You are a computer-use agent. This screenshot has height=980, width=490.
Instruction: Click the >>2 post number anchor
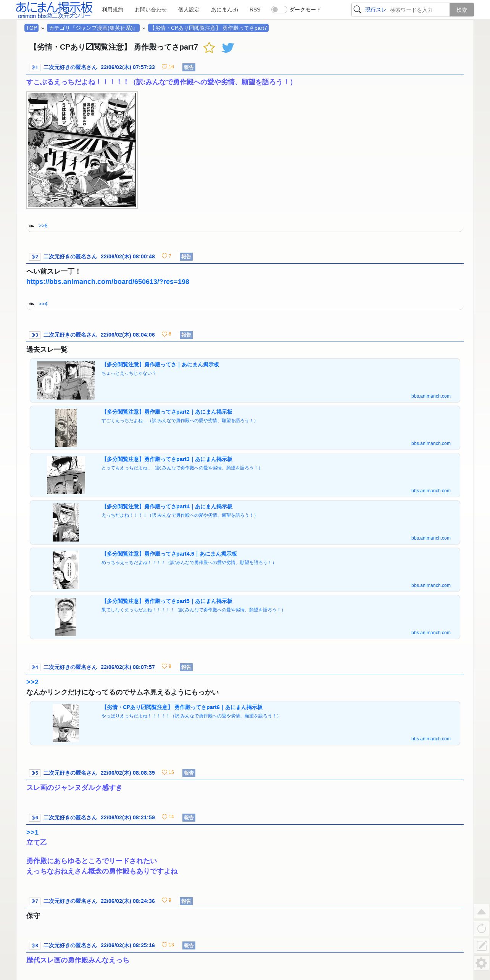click(x=35, y=257)
